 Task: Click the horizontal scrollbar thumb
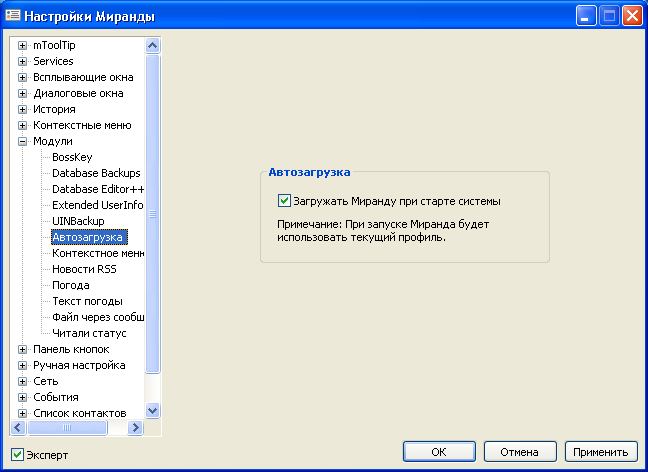click(67, 427)
